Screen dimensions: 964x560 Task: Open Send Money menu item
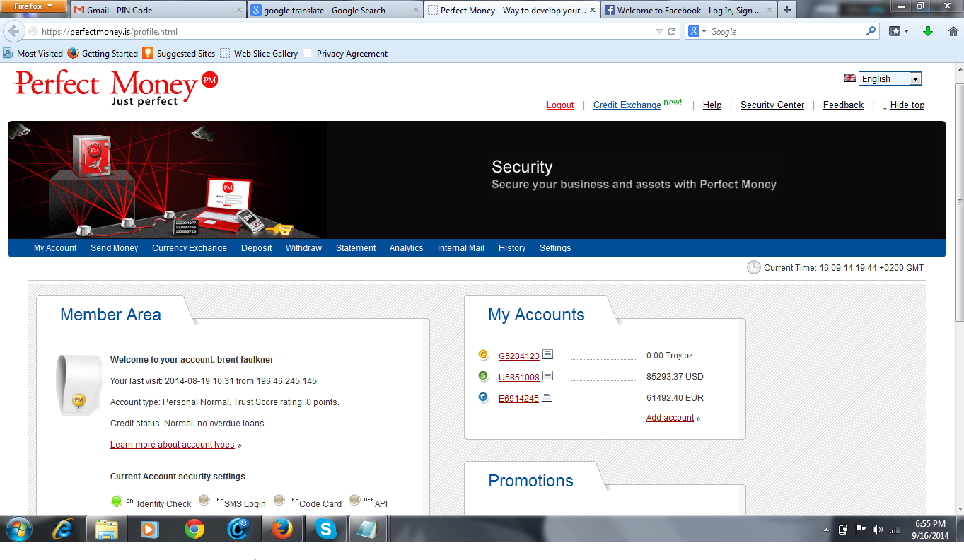tap(115, 248)
